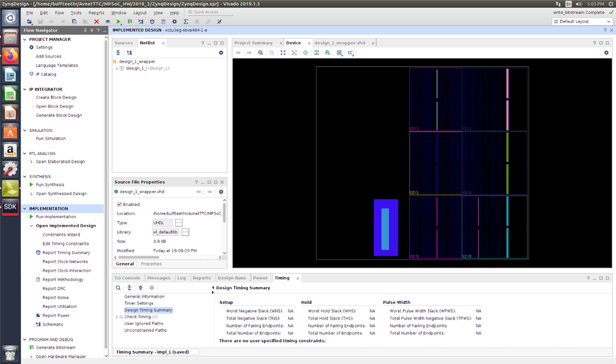Switch to the Project Summary tab
The image size is (616, 364).
point(254,43)
